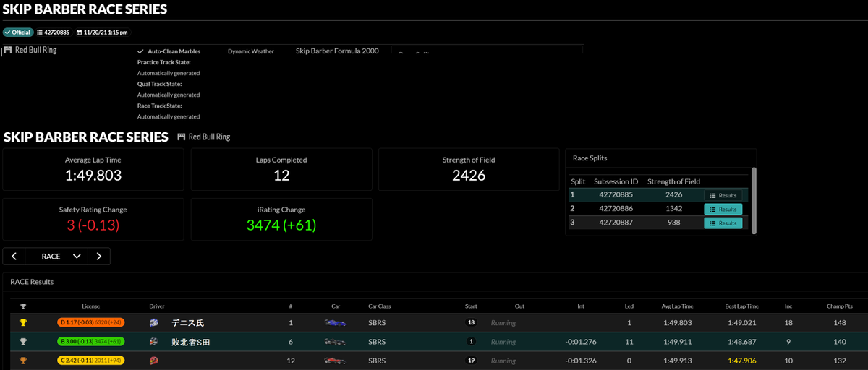Click the Official badge

point(17,33)
